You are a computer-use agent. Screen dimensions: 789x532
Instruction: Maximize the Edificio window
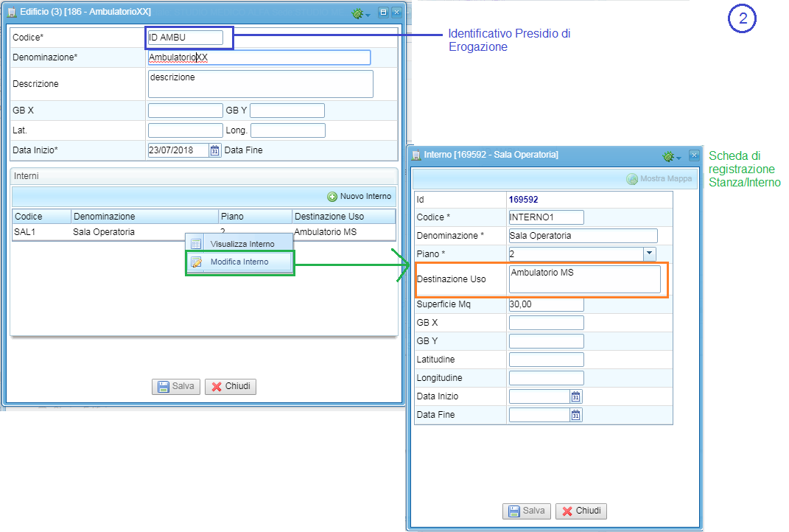(x=383, y=12)
